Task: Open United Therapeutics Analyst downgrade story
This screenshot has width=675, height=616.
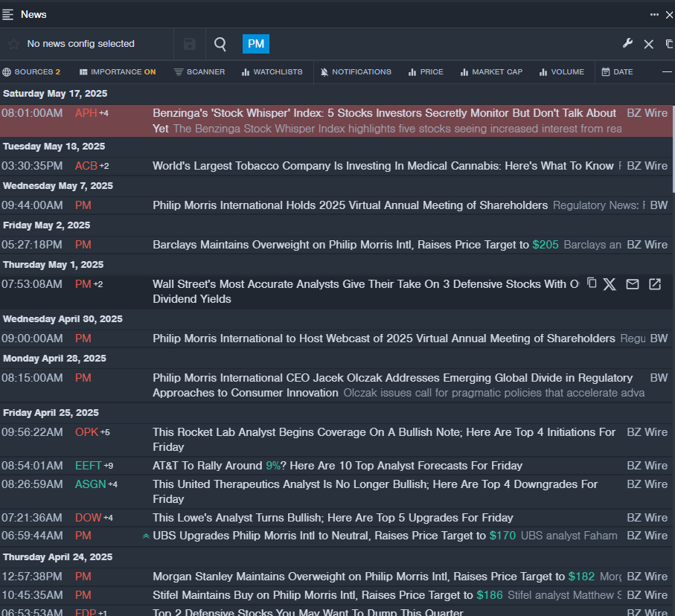Action: [375, 492]
